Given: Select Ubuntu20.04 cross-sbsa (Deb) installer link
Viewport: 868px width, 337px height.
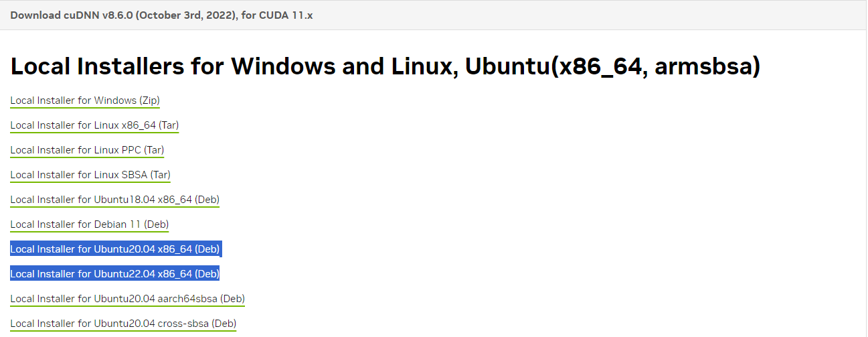Looking at the screenshot, I should tap(123, 324).
